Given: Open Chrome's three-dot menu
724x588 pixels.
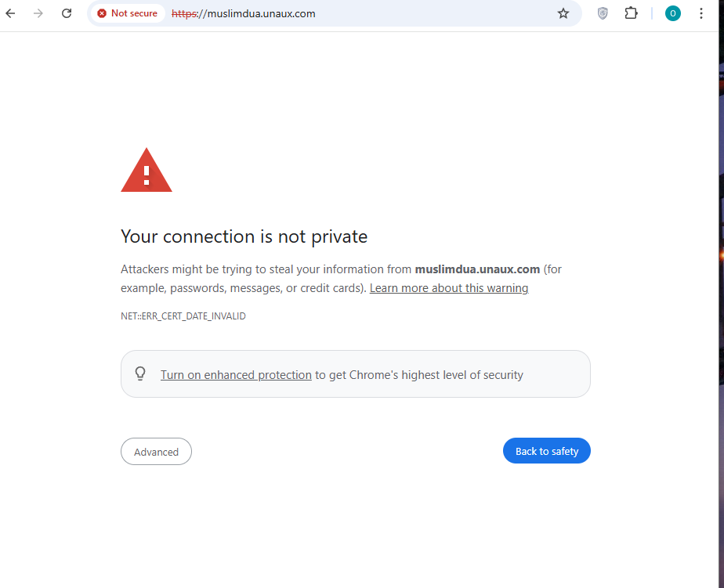Looking at the screenshot, I should [701, 13].
